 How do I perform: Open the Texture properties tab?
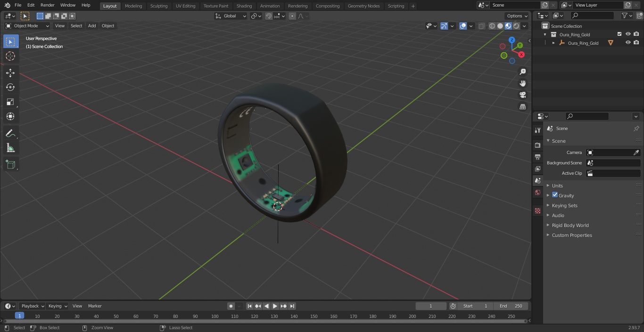coord(537,211)
